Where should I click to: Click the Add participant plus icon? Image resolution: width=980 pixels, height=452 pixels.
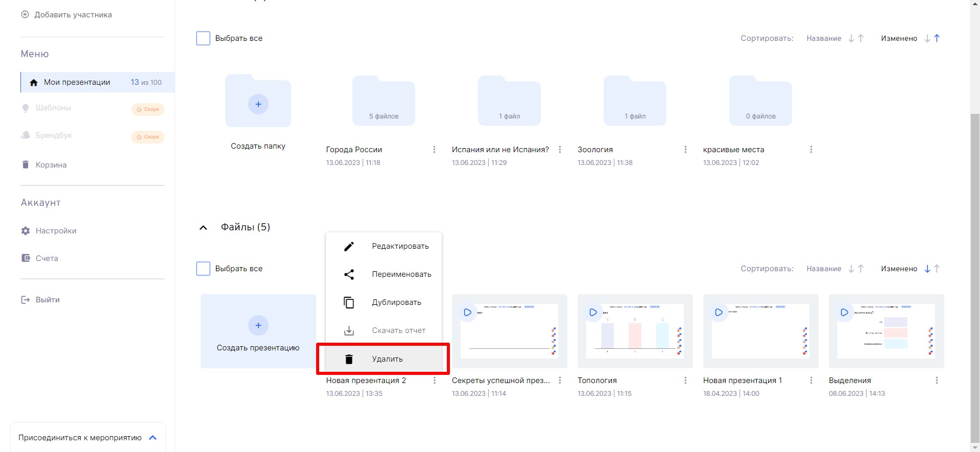click(25, 14)
